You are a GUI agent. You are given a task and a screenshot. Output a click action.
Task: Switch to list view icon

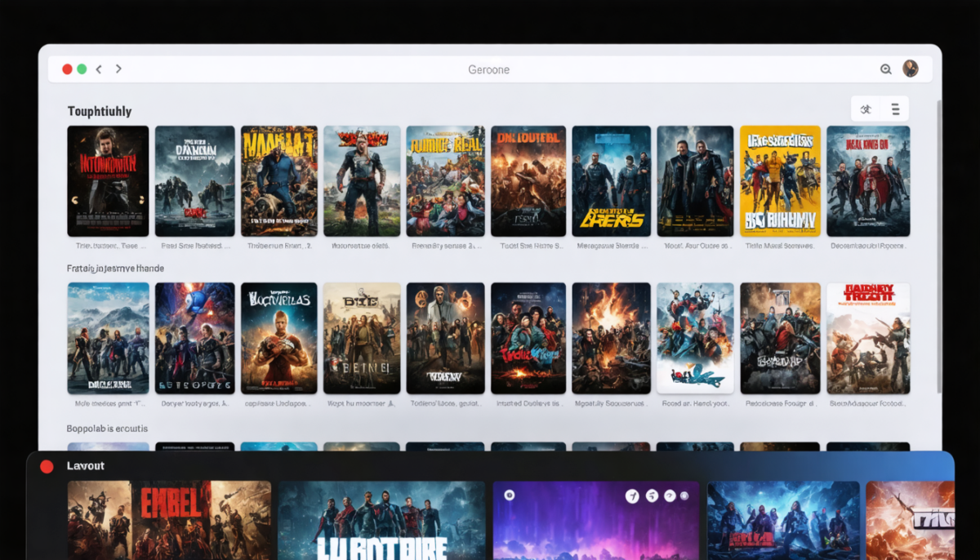895,109
